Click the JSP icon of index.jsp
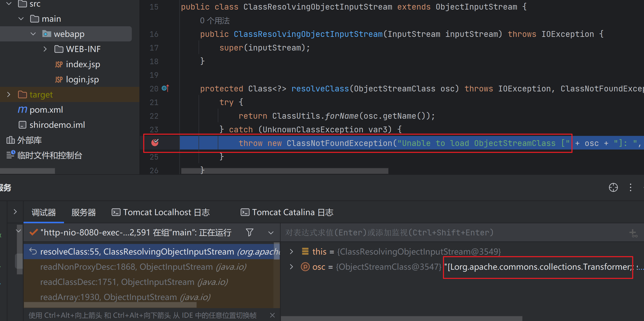This screenshot has height=321, width=644. coord(59,64)
